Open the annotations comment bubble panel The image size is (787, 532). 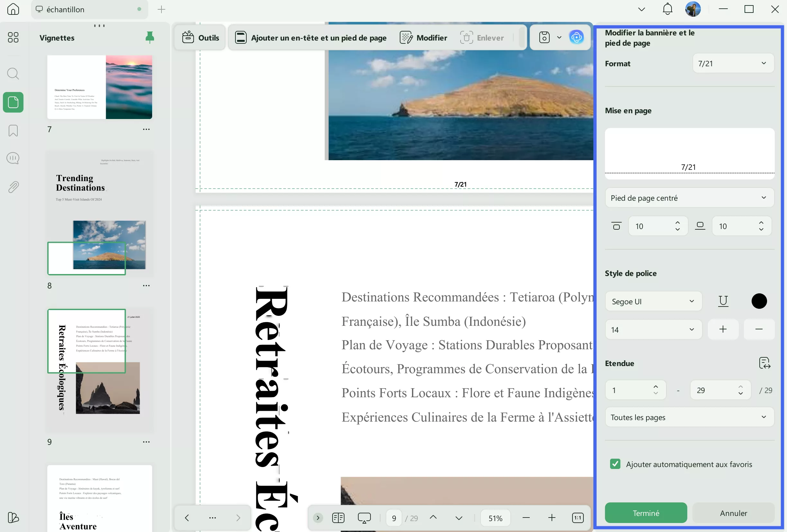pos(13,158)
